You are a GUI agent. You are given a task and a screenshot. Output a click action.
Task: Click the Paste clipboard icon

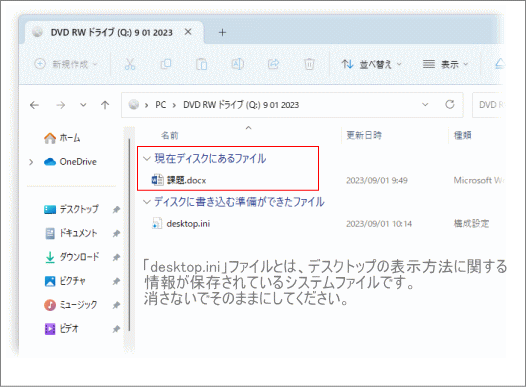point(201,64)
